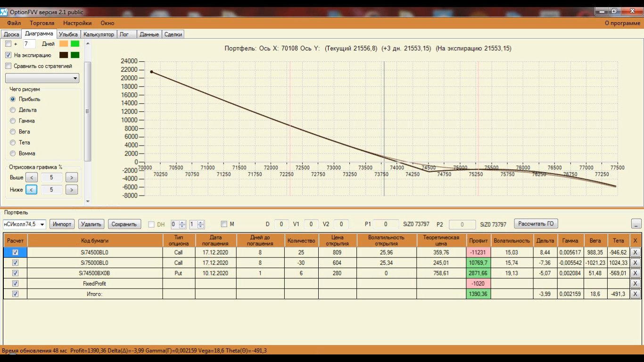Delete the Si74500BL0 row with X
The width and height of the screenshot is (644, 362).
point(635,252)
